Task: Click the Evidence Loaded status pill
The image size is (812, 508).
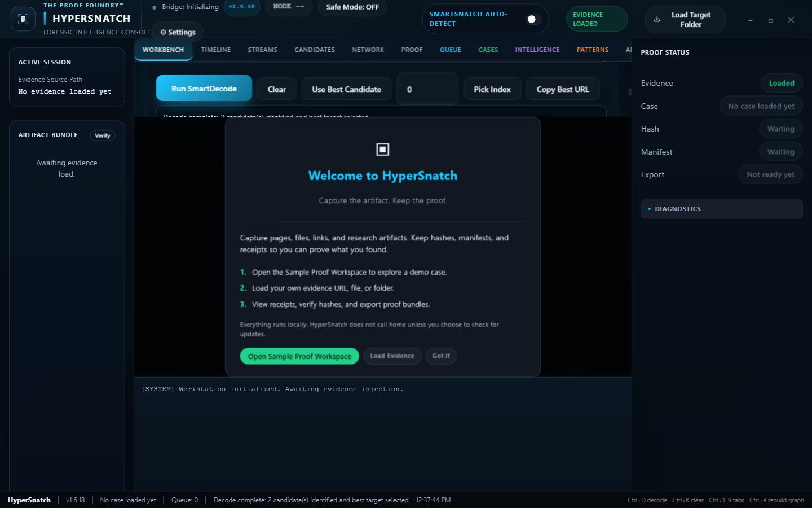Action: (597, 19)
